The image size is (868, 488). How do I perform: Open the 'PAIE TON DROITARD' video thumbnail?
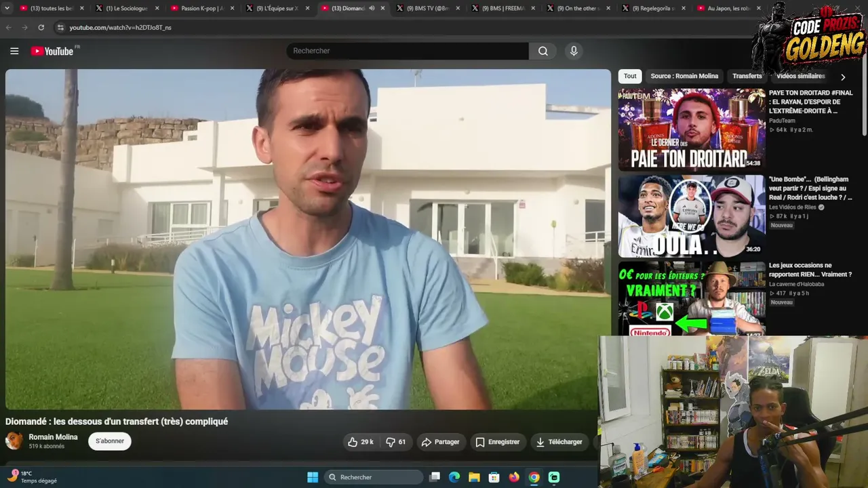click(x=692, y=129)
